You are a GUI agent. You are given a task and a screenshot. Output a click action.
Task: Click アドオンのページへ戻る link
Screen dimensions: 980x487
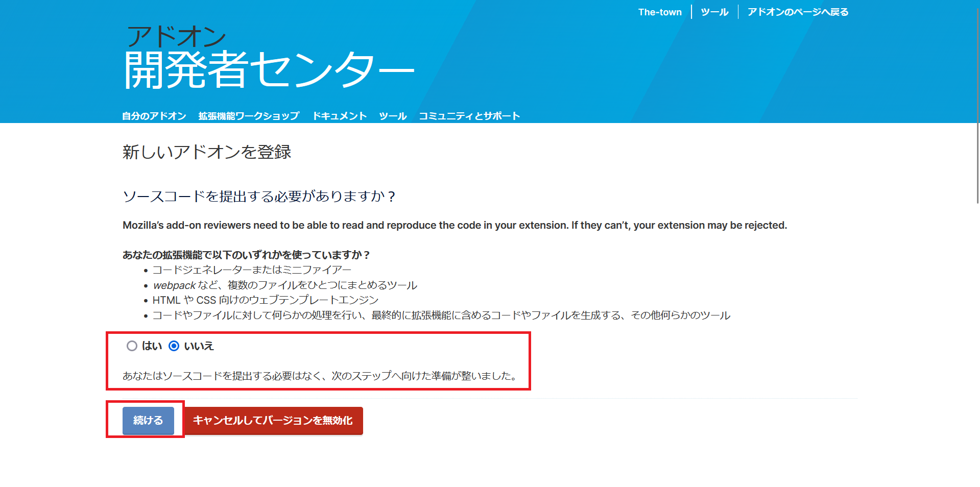(797, 11)
